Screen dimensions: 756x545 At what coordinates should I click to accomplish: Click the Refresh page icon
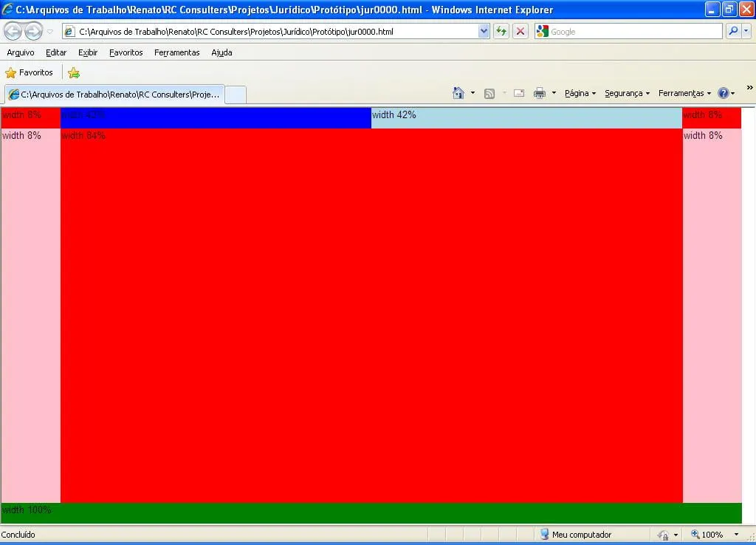(501, 32)
